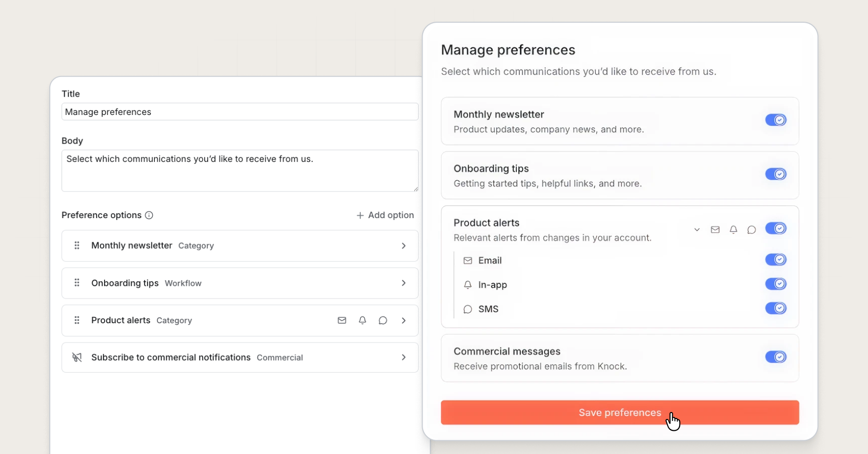The image size is (868, 454).
Task: Toggle Monthly newsletter switch off
Action: 776,120
